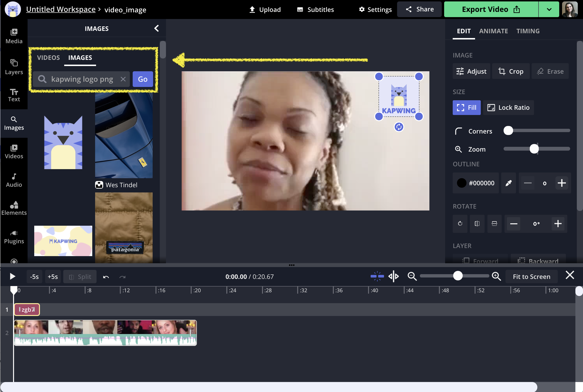Click the outline eyedropper color picker
583x392 pixels.
pyautogui.click(x=508, y=183)
